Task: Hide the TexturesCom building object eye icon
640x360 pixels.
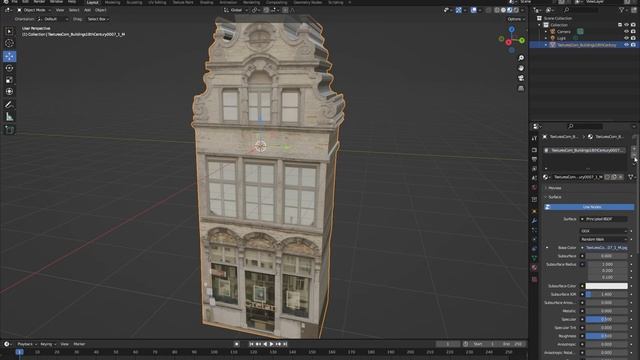Action: click(x=627, y=45)
